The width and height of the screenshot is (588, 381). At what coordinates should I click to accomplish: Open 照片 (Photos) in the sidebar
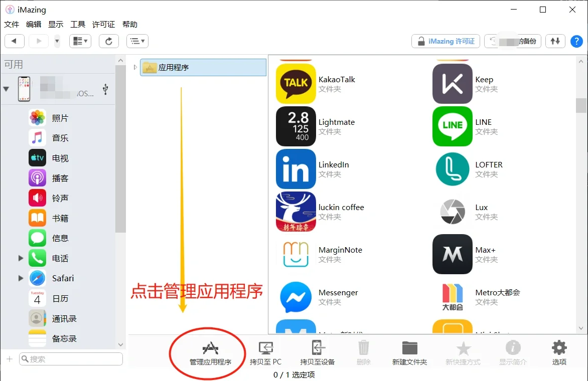coord(60,117)
